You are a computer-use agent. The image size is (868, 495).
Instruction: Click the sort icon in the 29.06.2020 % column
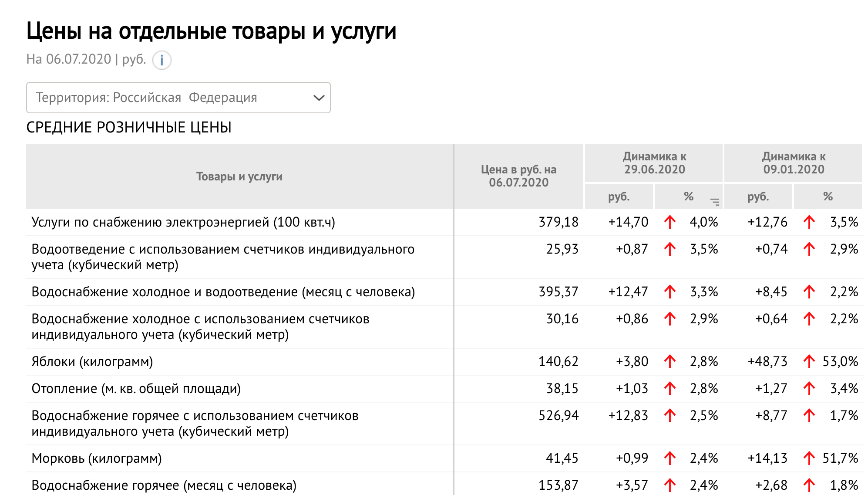pos(715,201)
